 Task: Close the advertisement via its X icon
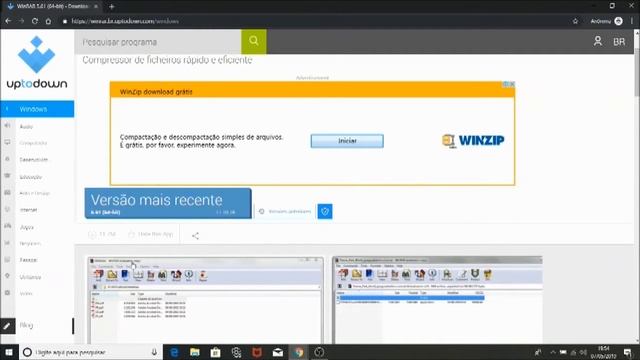coord(512,84)
